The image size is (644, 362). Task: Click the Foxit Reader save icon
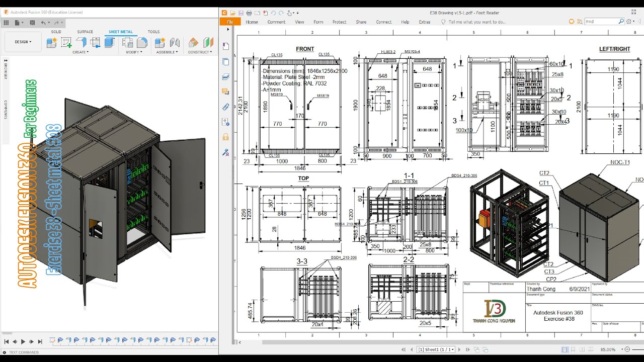click(x=241, y=13)
